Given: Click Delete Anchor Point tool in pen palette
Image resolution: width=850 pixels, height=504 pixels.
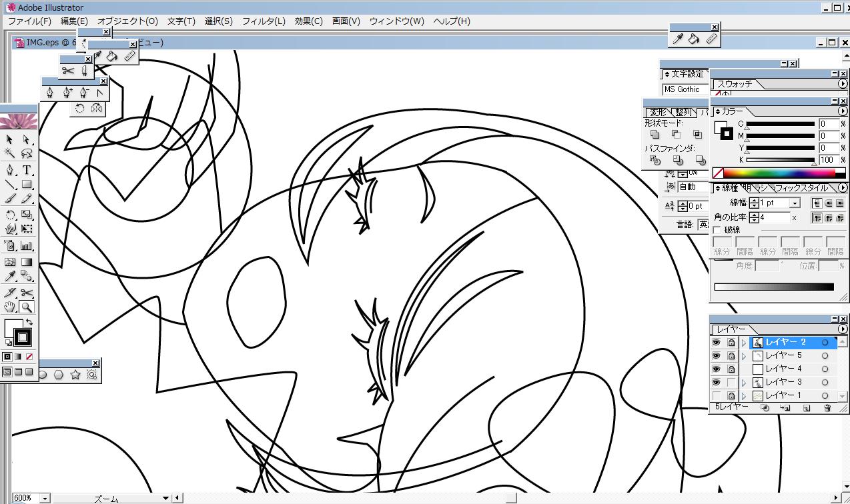Looking at the screenshot, I should tap(84, 93).
